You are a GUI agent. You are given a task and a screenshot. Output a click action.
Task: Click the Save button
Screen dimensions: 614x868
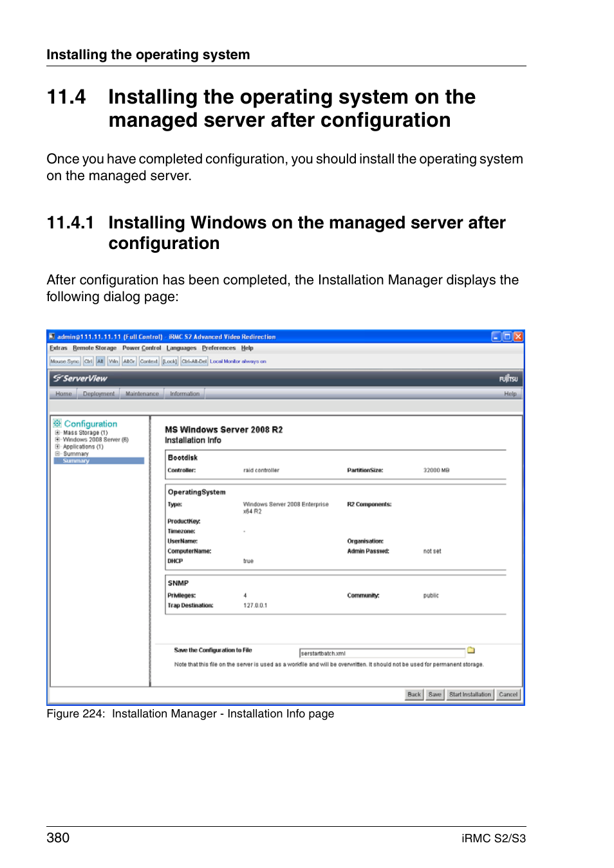[x=435, y=694]
